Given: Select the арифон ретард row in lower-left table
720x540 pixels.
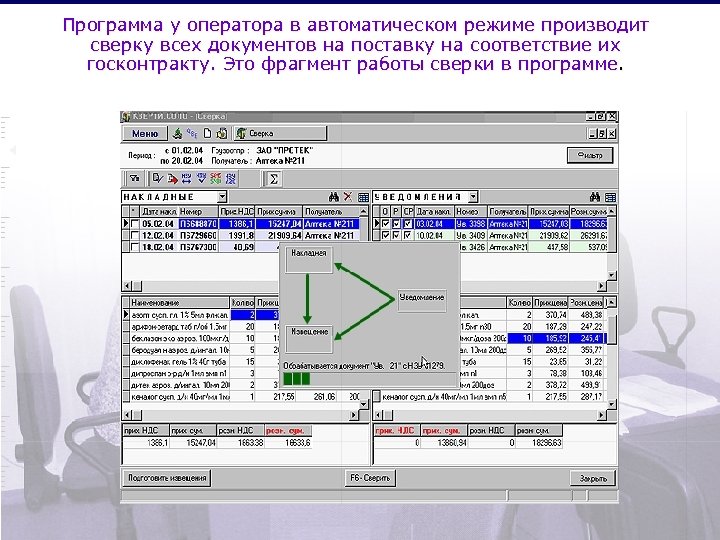Looking at the screenshot, I should 179,326.
